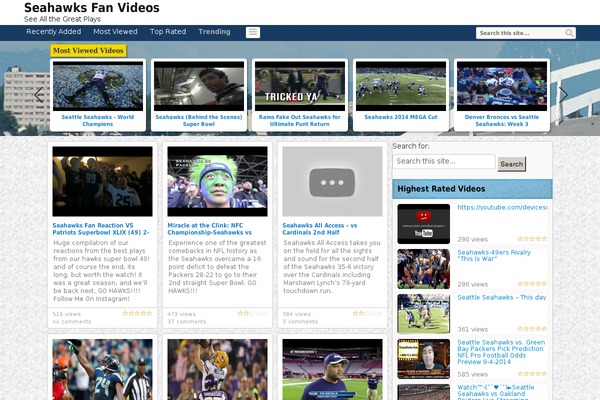Click Seahawks All Access - vs Cardinals title
This screenshot has width=600, height=400.
320,229
